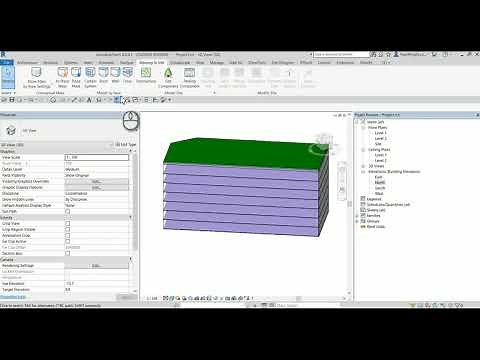Collapse the Ceiling Plans node
480x360 pixels.
tap(363, 150)
